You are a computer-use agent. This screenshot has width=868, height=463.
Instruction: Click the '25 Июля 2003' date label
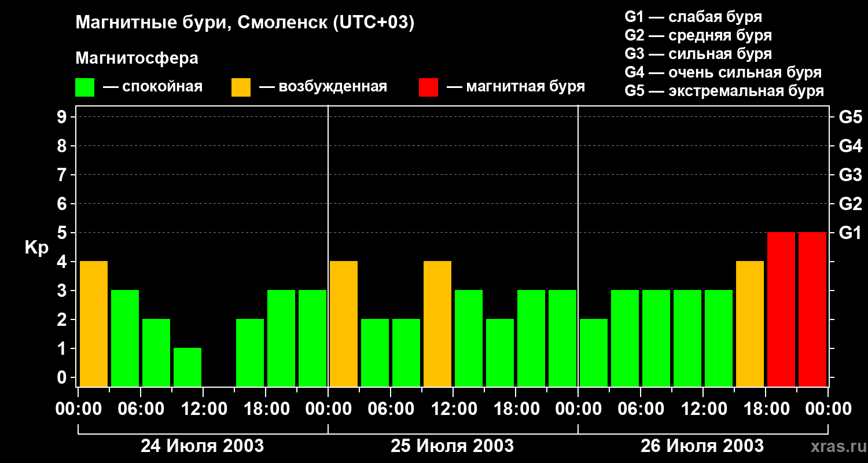(x=453, y=446)
